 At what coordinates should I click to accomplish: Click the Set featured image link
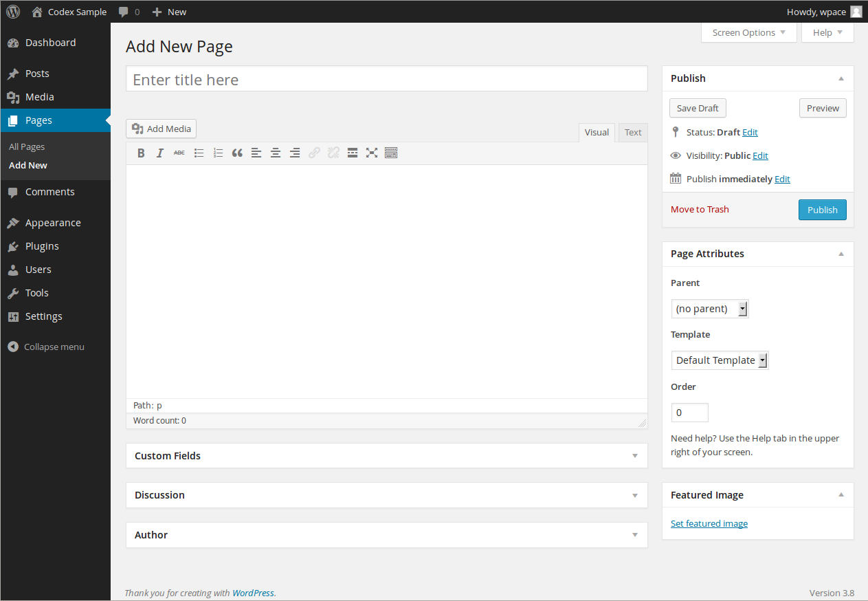pyautogui.click(x=709, y=523)
